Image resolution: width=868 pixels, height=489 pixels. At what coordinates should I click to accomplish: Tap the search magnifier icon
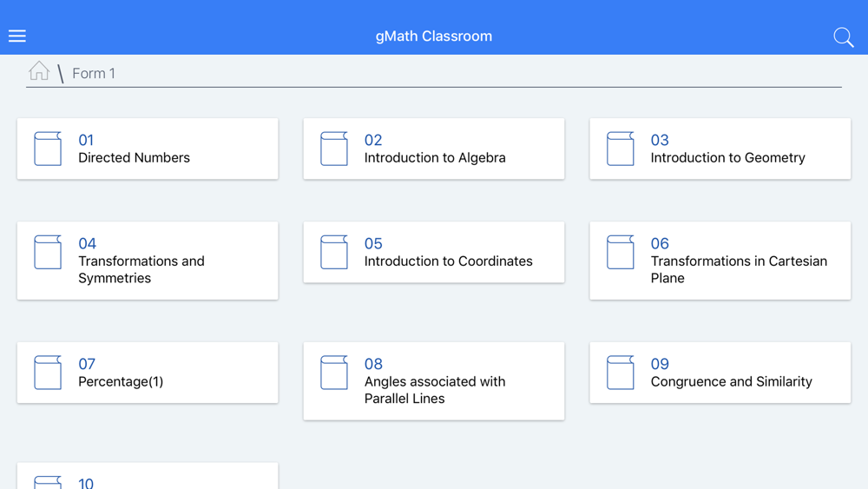click(843, 37)
